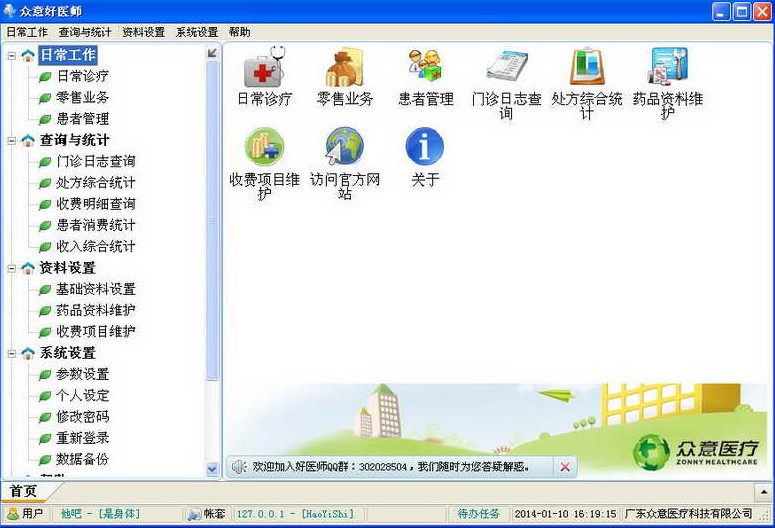Open the 日常诊疗 medical kit icon

click(x=264, y=69)
